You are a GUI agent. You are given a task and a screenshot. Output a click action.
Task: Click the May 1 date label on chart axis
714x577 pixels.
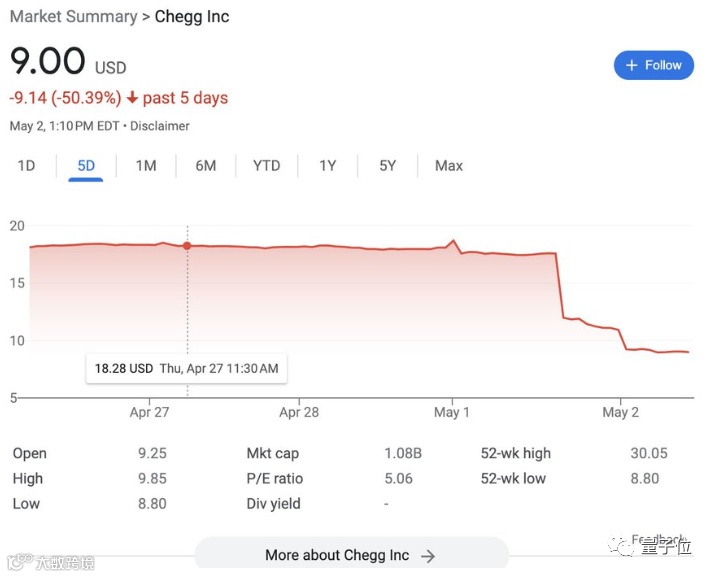[x=452, y=412]
